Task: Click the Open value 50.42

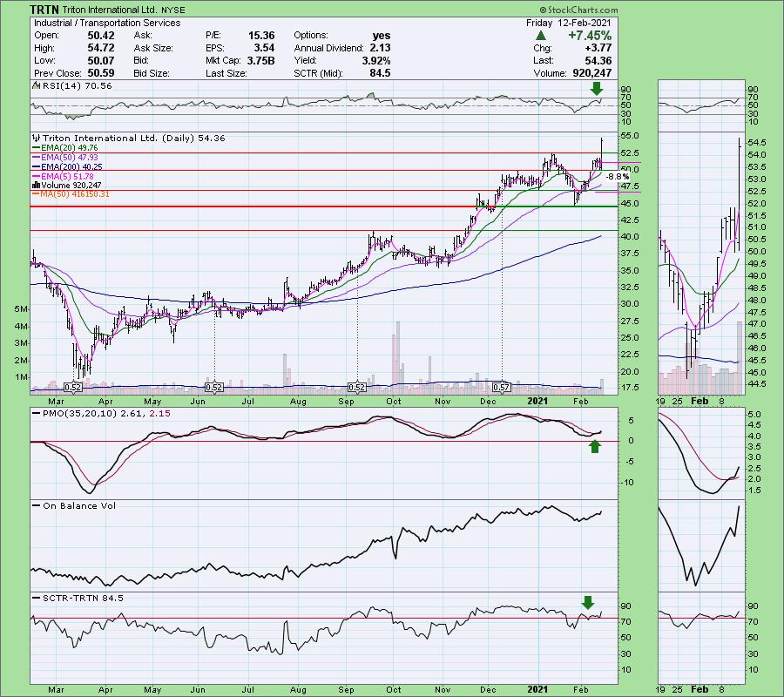Action: [101, 36]
